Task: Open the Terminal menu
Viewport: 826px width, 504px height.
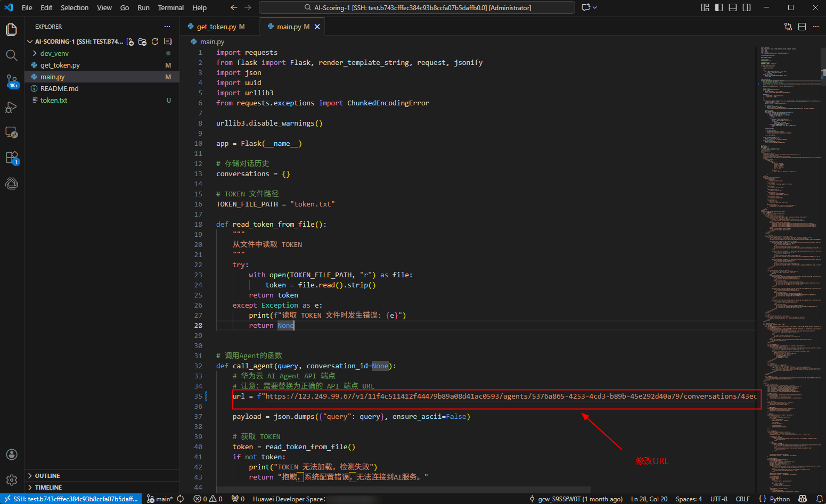Action: 171,7
